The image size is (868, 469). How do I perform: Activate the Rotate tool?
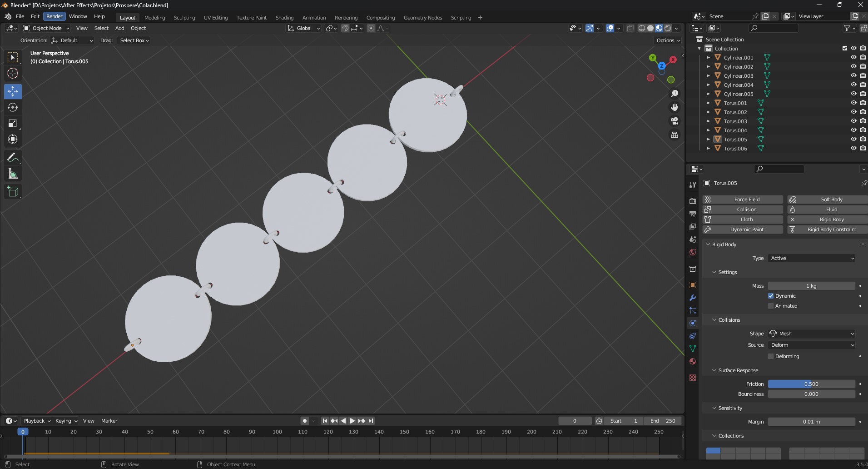click(13, 107)
